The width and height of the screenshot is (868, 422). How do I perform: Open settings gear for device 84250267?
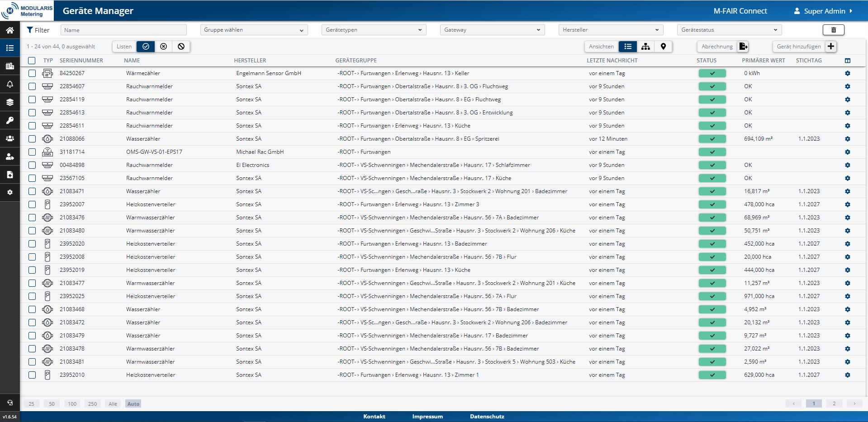847,73
